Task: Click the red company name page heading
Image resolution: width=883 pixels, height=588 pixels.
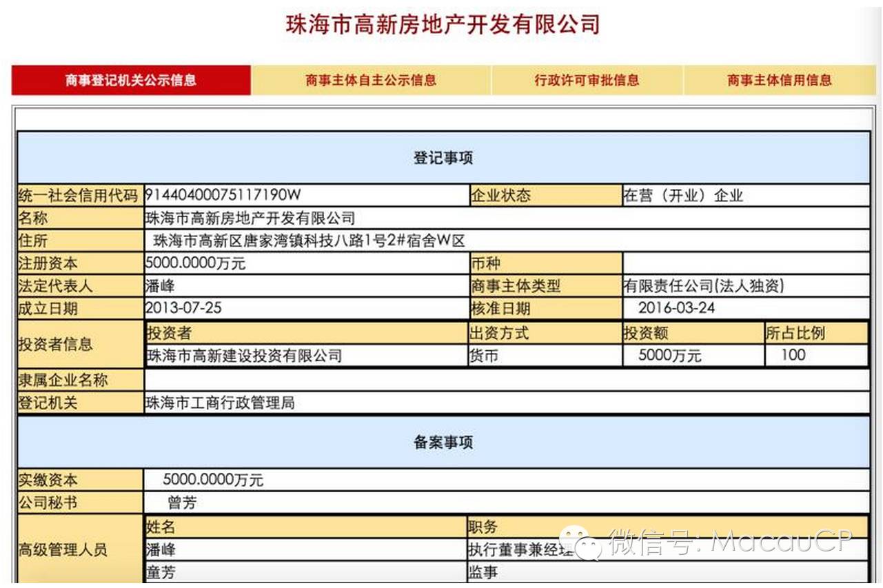Action: coord(443,24)
